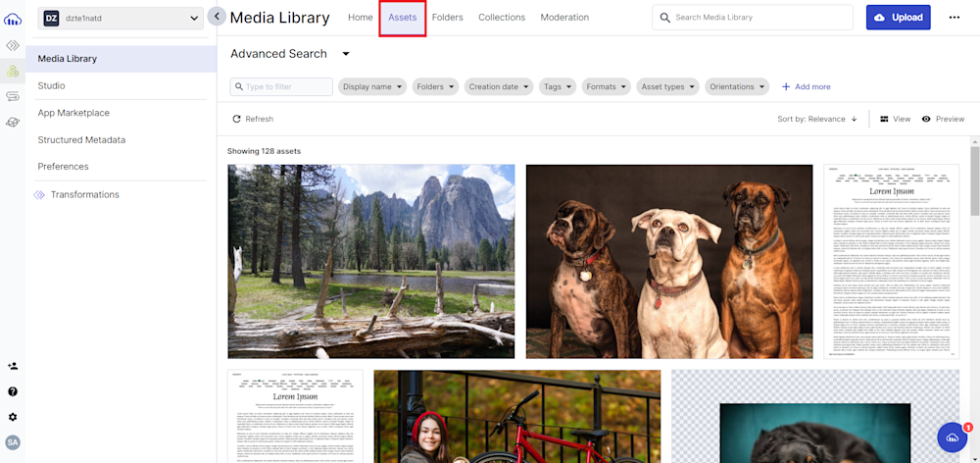Select Media Library in the sidebar
This screenshot has height=463, width=980.
click(x=121, y=59)
